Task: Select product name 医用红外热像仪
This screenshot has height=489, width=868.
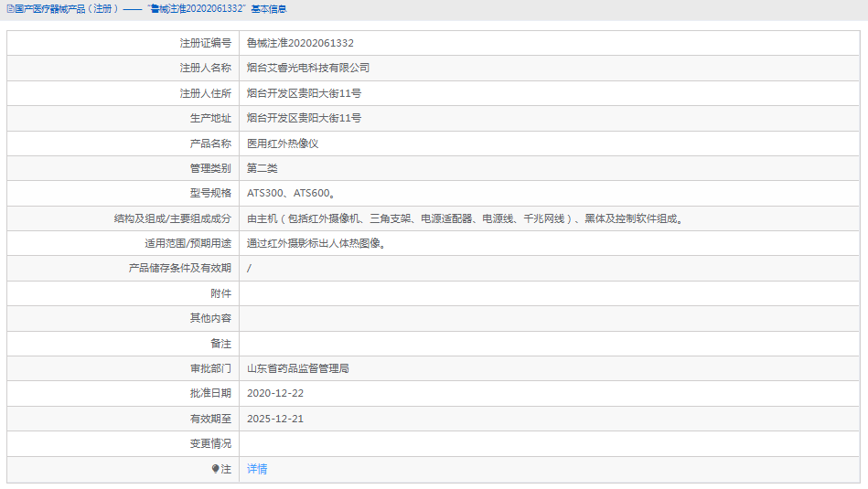Action: click(x=283, y=144)
